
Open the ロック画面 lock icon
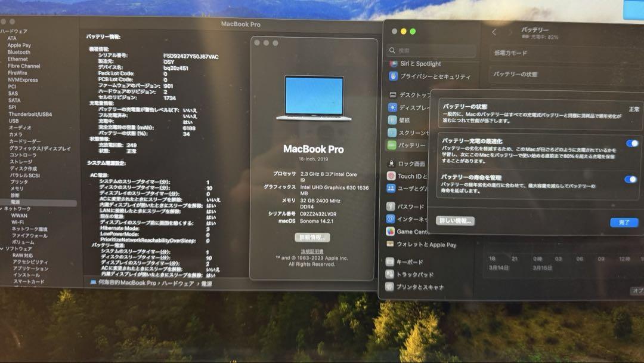[x=391, y=164]
